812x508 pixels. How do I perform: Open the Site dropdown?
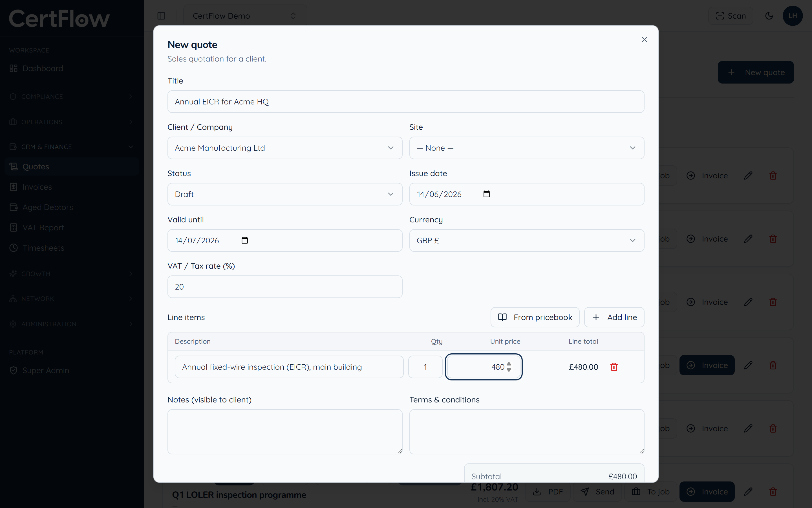point(526,148)
